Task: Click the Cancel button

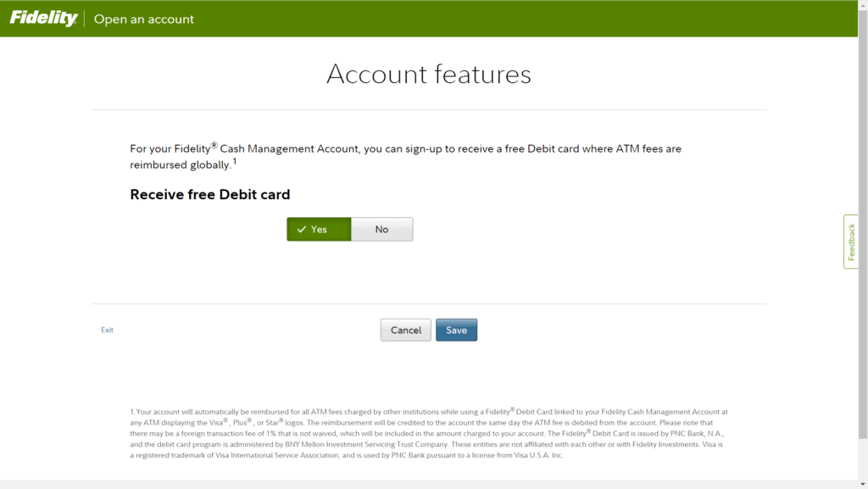Action: pyautogui.click(x=406, y=331)
